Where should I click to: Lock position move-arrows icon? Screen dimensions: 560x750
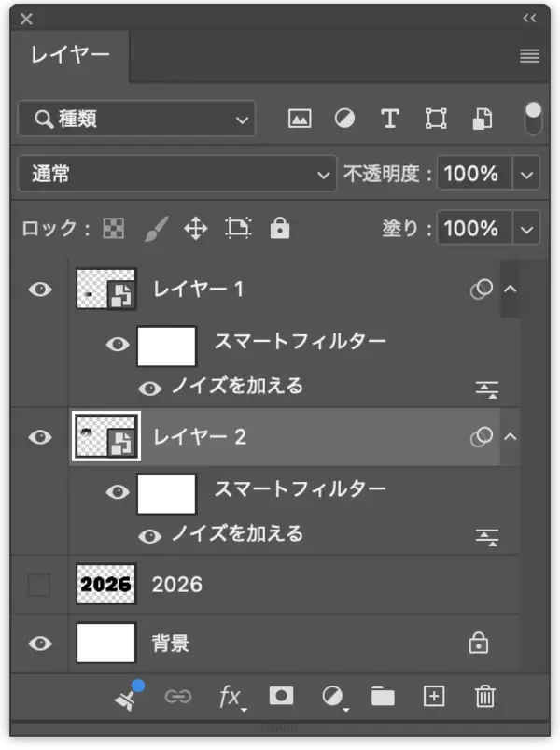(x=196, y=228)
